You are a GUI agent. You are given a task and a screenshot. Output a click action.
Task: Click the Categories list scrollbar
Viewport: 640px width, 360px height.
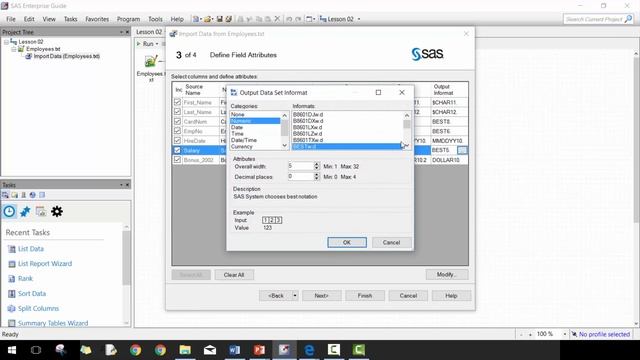pyautogui.click(x=284, y=131)
